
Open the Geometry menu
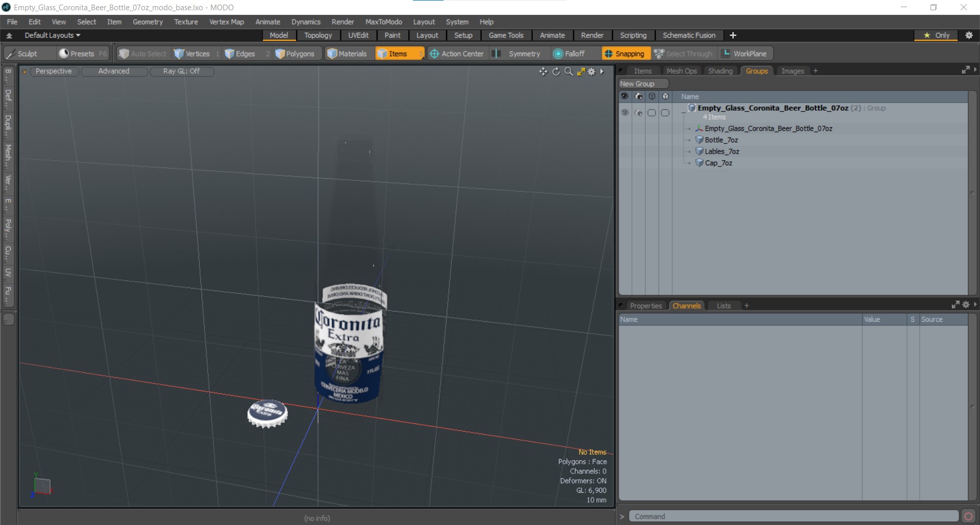[148, 22]
